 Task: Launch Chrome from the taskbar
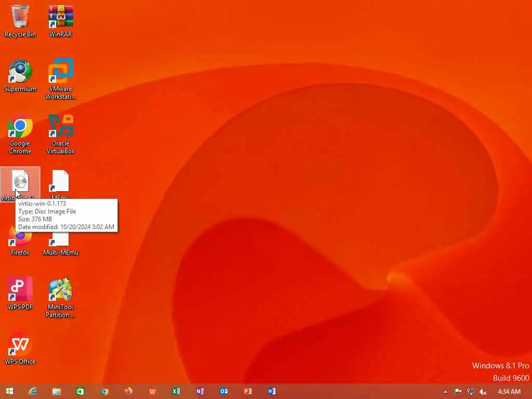point(104,391)
